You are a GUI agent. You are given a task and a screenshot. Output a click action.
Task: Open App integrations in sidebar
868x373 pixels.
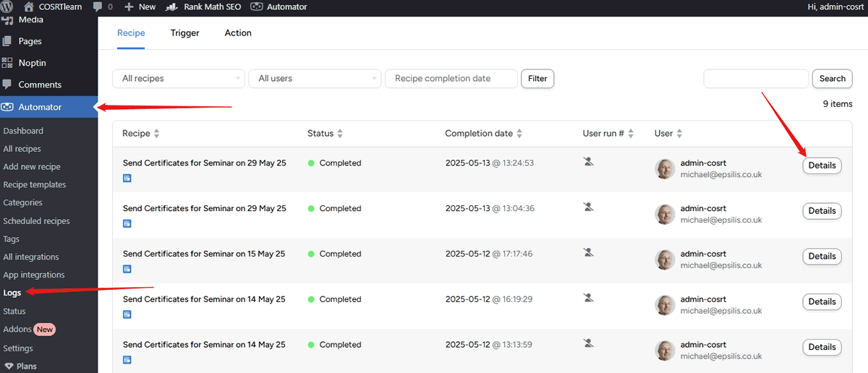pos(34,275)
